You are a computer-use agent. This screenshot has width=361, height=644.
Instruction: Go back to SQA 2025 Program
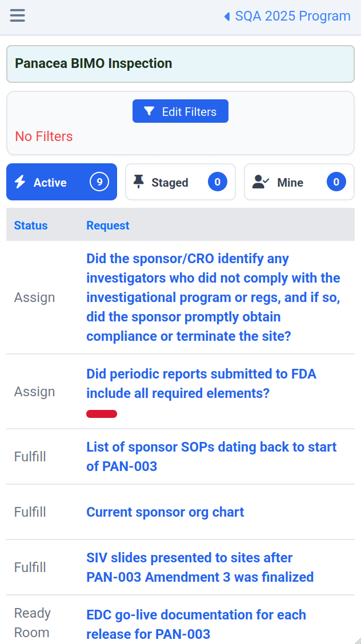pos(292,16)
